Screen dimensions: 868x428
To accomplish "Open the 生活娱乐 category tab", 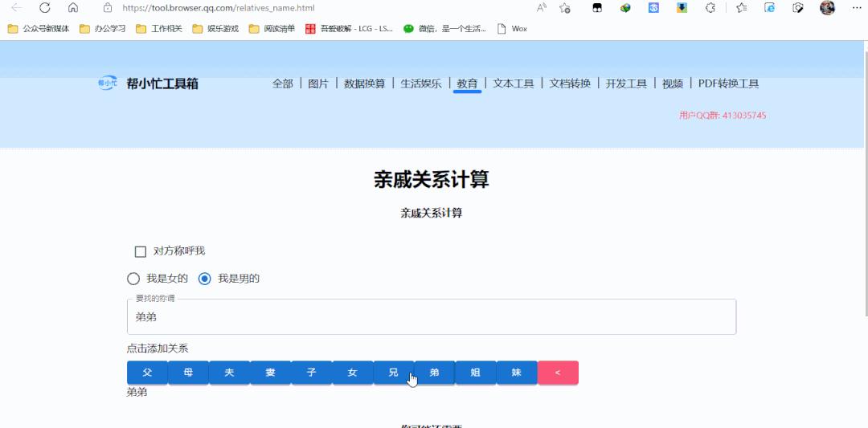I will pos(421,84).
